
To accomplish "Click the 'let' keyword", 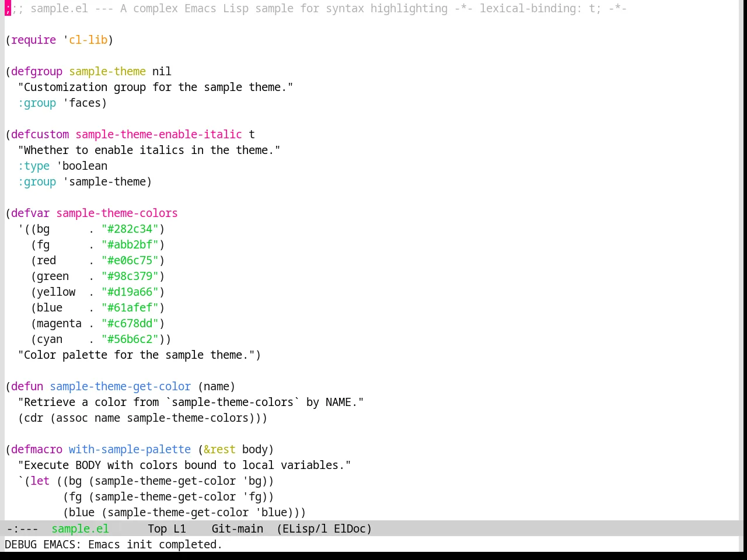I will point(40,481).
